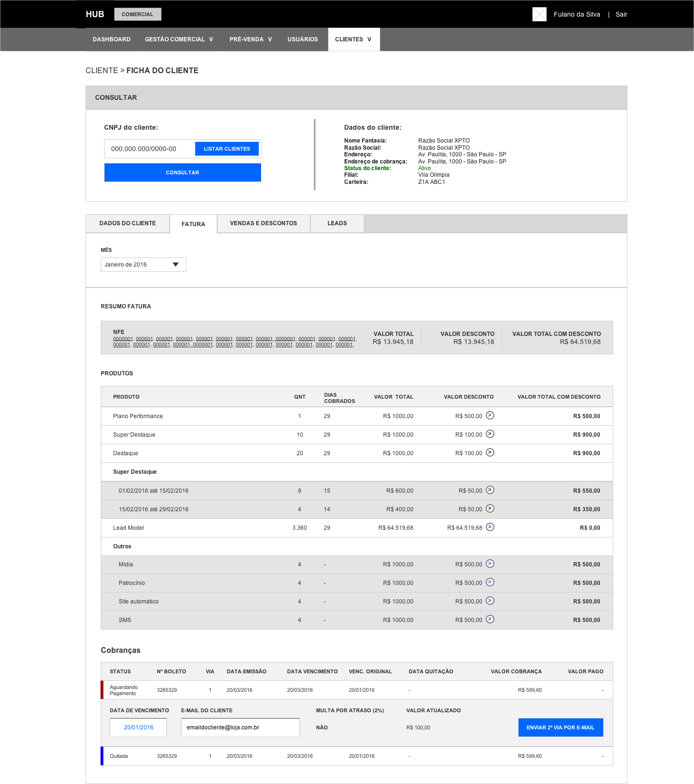Open discount details for Plano Performance row
Viewport: 694px width, 784px height.
(490, 415)
